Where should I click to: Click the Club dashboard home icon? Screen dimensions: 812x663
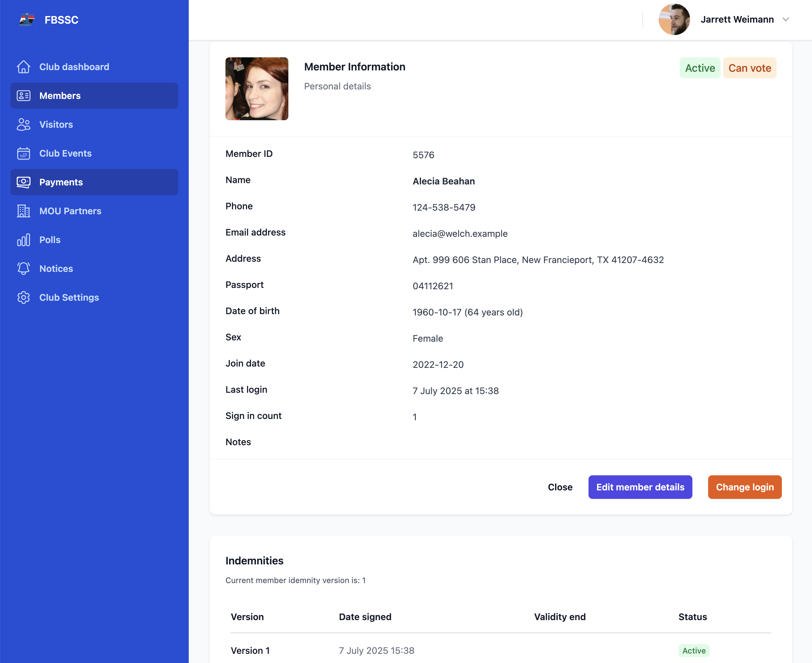pos(23,67)
